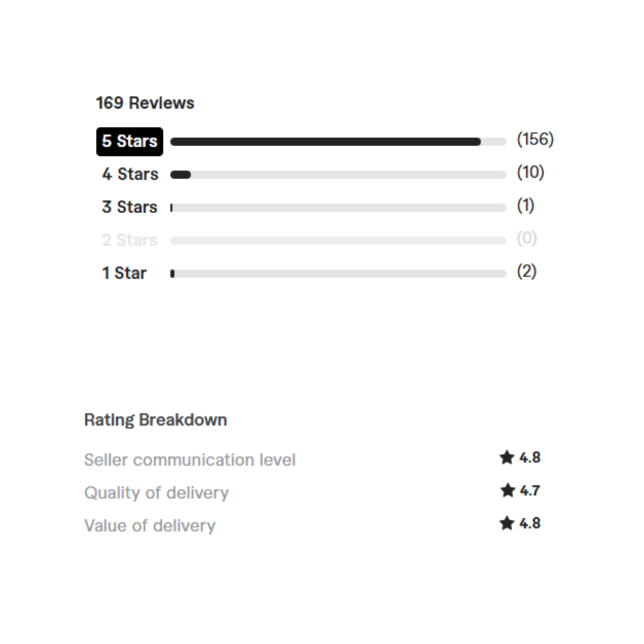Click the (2) one-star review count
The width and height of the screenshot is (644, 644).
tap(526, 271)
